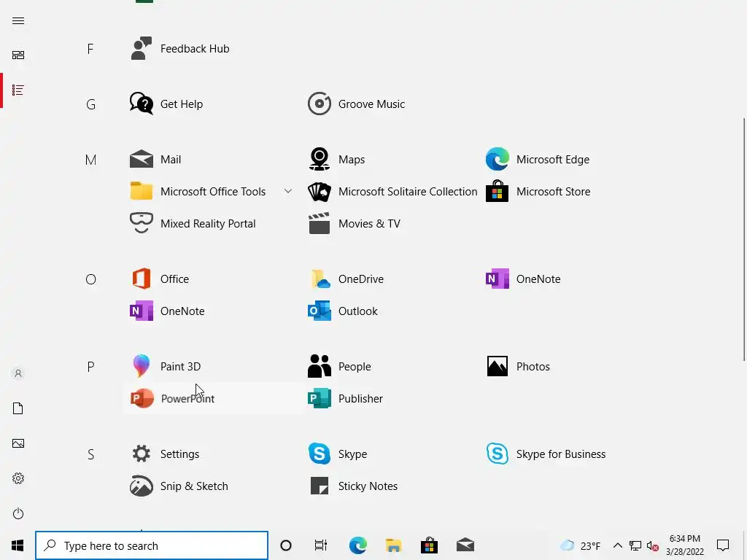Launch the PowerPoint icon

142,399
